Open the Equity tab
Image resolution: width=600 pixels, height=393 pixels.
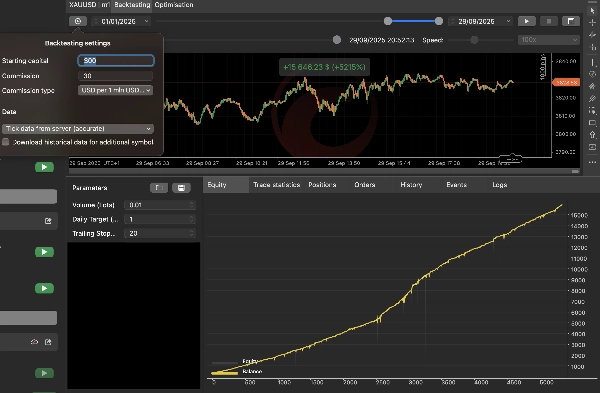pos(226,185)
